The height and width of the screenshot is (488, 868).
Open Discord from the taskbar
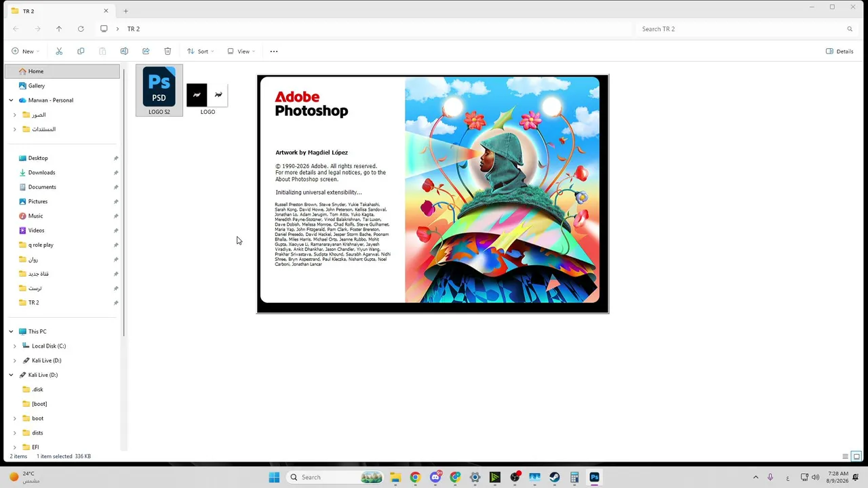coord(435,477)
